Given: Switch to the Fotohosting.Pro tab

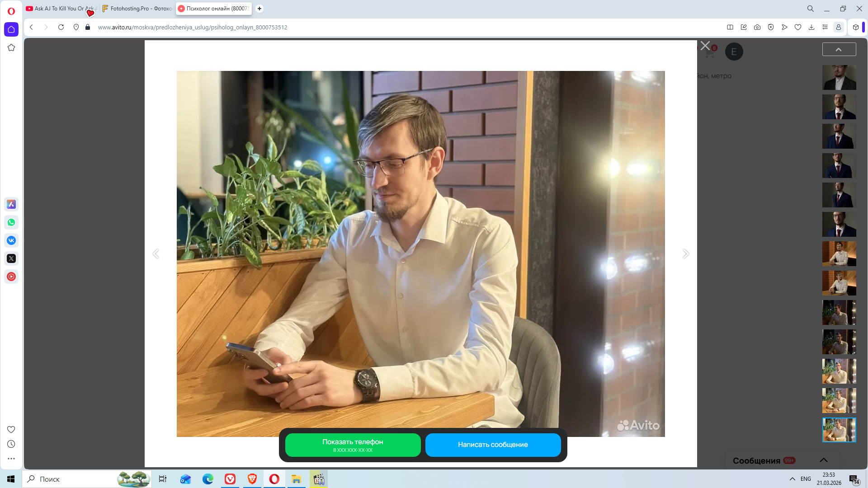Looking at the screenshot, I should pos(137,9).
